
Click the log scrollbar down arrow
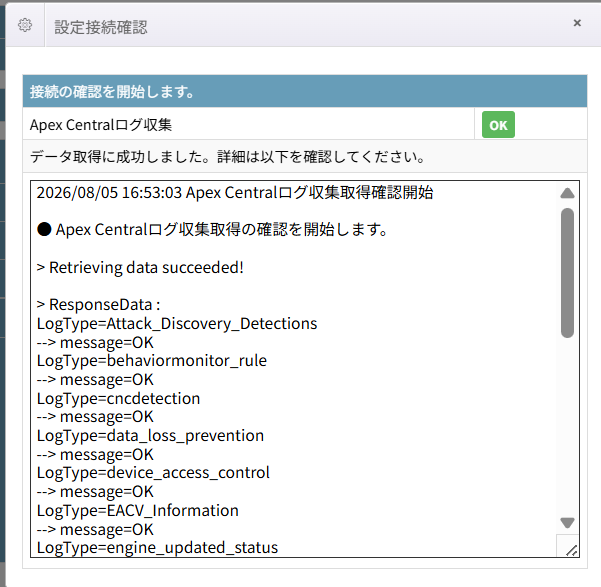[x=567, y=523]
